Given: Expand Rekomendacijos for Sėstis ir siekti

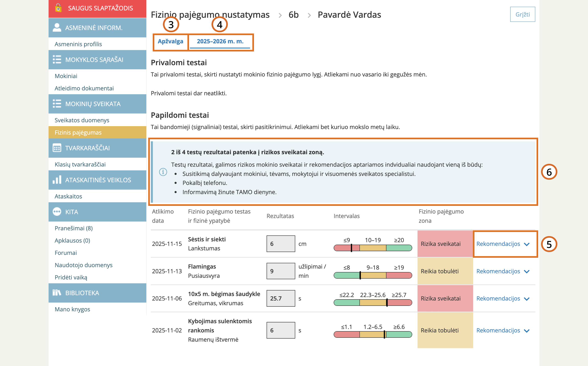Looking at the screenshot, I should click(x=503, y=244).
